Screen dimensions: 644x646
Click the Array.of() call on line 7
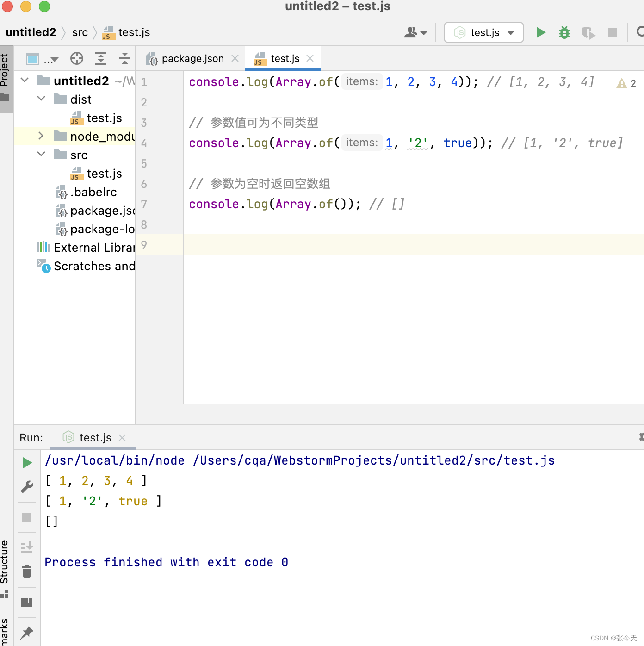(x=311, y=204)
